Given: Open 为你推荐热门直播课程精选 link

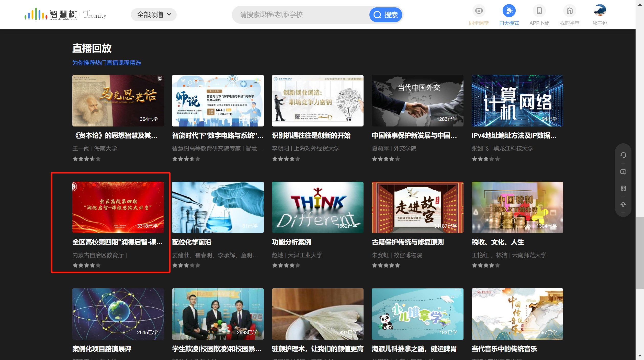Looking at the screenshot, I should (107, 63).
